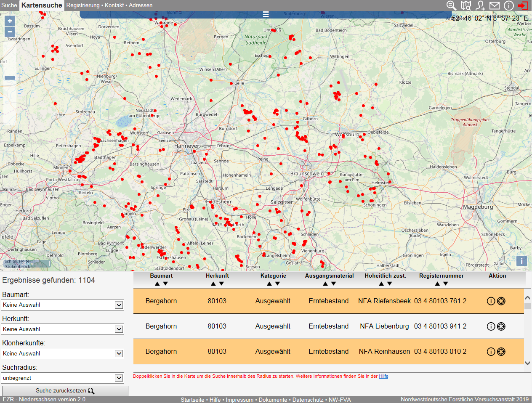This screenshot has height=403, width=532.
Task: Switch to the Suche tab
Action: click(9, 5)
